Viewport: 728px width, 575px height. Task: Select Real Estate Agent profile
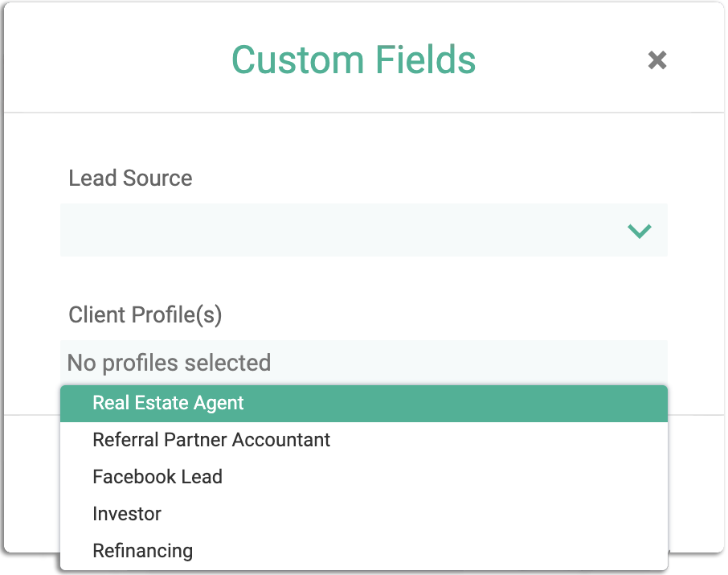364,404
